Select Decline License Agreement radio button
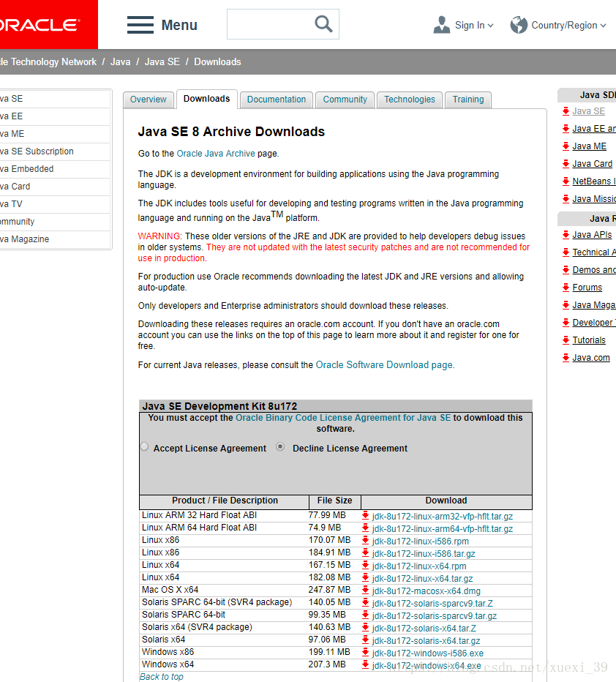This screenshot has height=682, width=616. tap(280, 446)
